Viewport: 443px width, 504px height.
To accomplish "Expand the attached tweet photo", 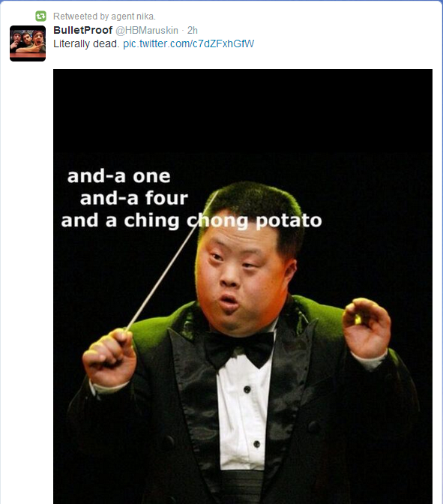I will pyautogui.click(x=243, y=286).
